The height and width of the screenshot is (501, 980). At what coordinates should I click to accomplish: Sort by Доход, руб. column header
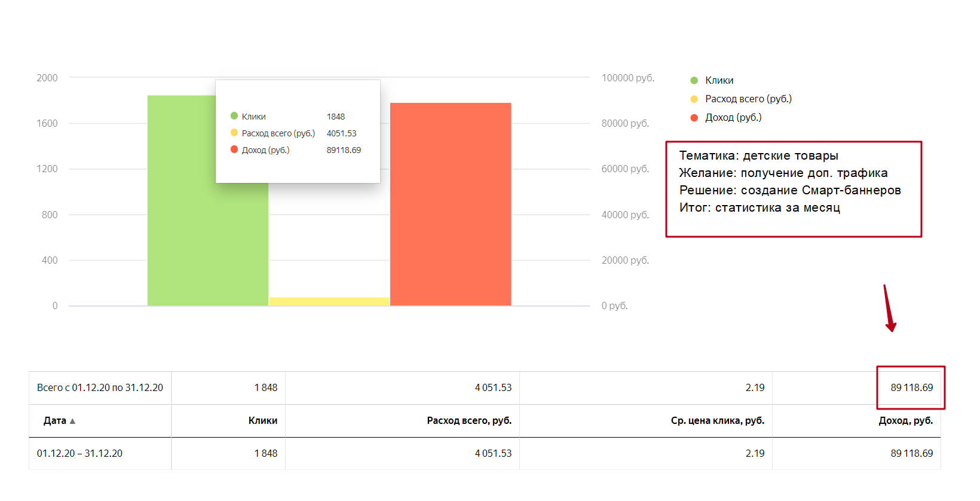tap(905, 420)
